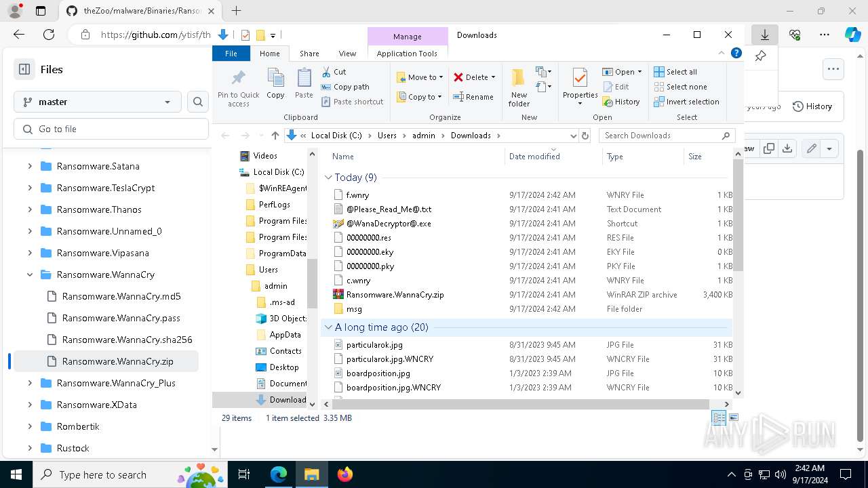Image resolution: width=868 pixels, height=488 pixels.
Task: Click Edit in the Open group
Action: (616, 87)
